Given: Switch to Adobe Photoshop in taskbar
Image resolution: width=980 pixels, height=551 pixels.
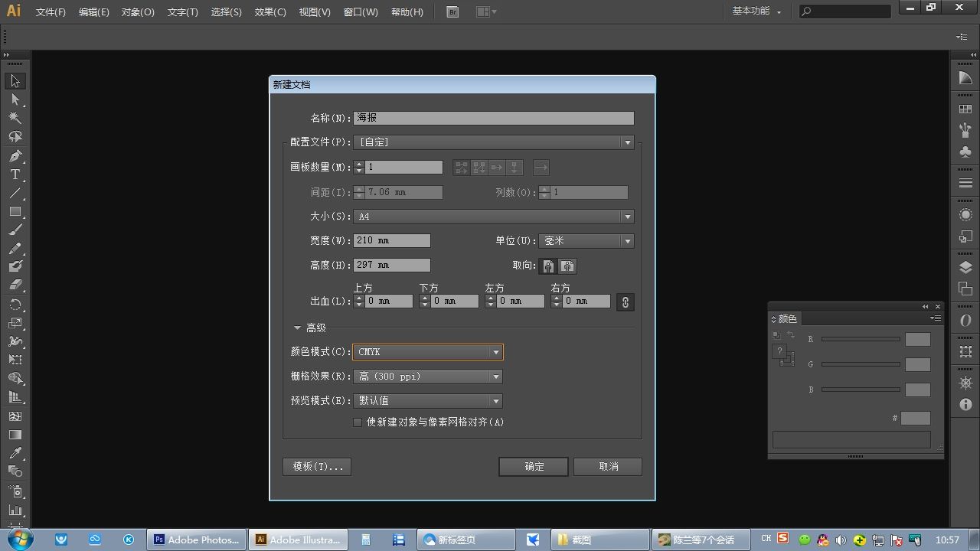Looking at the screenshot, I should pyautogui.click(x=198, y=540).
